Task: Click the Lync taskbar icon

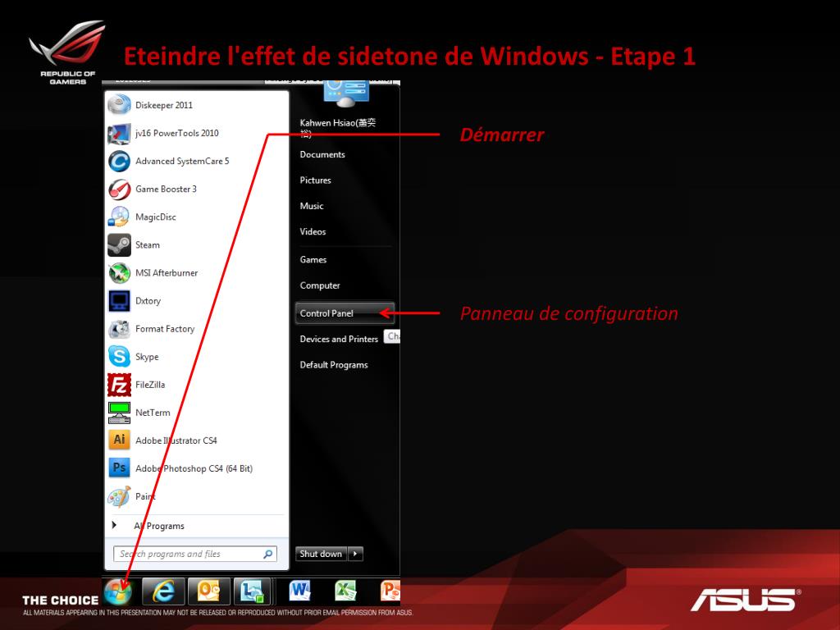Action: [x=252, y=591]
